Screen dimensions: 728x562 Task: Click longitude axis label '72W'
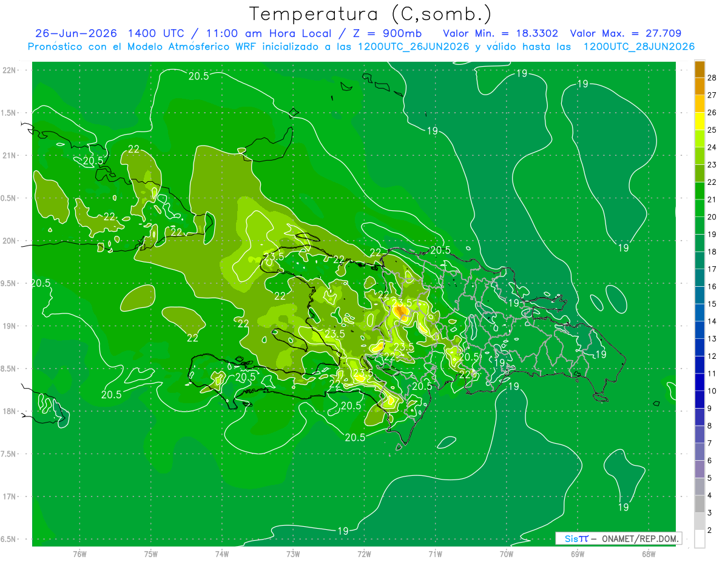point(364,554)
